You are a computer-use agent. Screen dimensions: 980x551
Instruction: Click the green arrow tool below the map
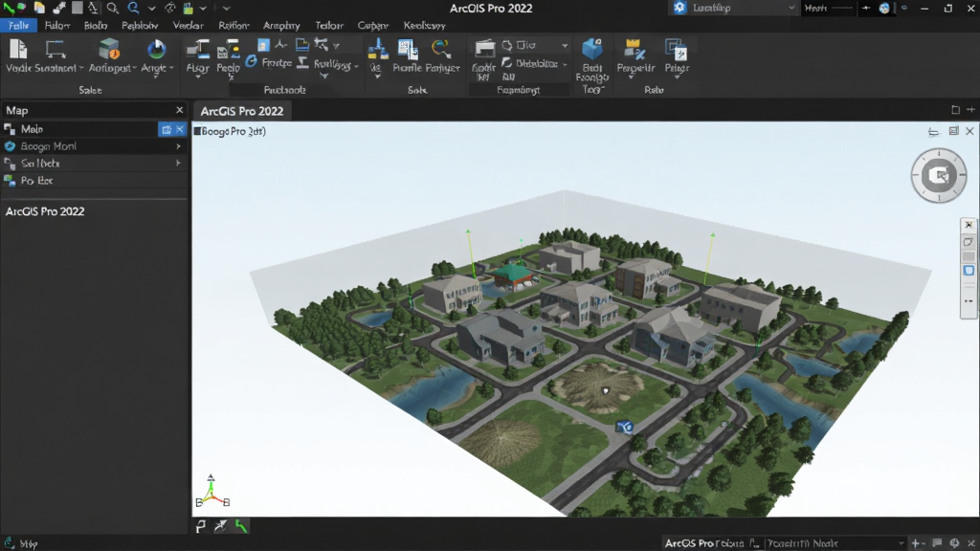(241, 527)
